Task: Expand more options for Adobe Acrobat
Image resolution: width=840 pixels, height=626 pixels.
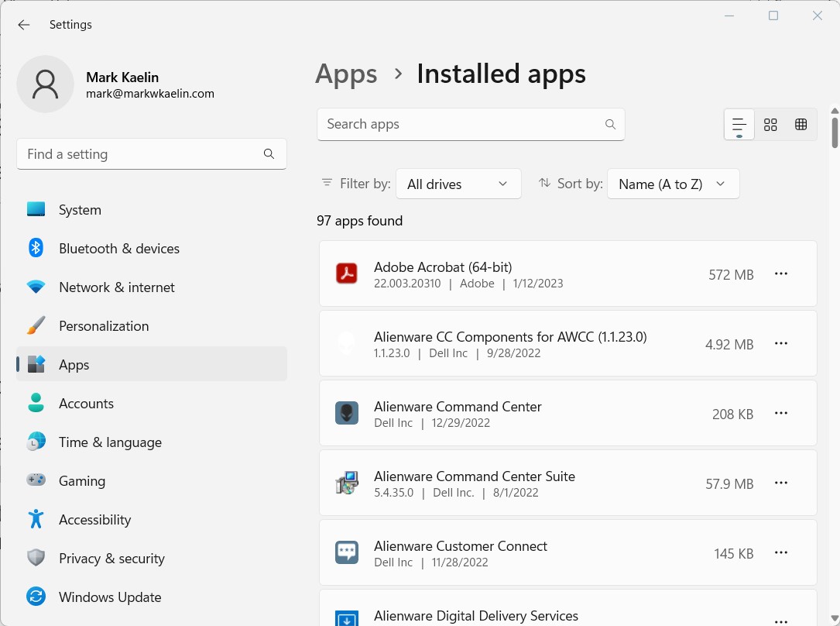Action: click(x=781, y=273)
